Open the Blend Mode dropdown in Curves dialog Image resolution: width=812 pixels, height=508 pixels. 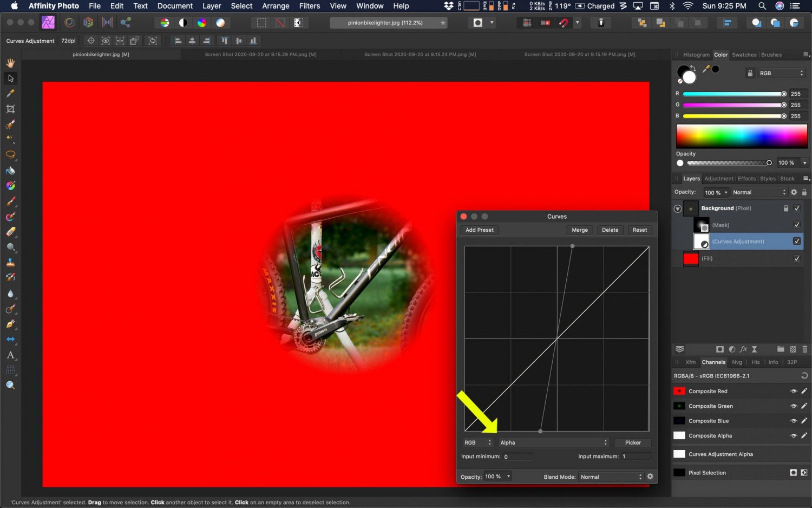coord(611,477)
